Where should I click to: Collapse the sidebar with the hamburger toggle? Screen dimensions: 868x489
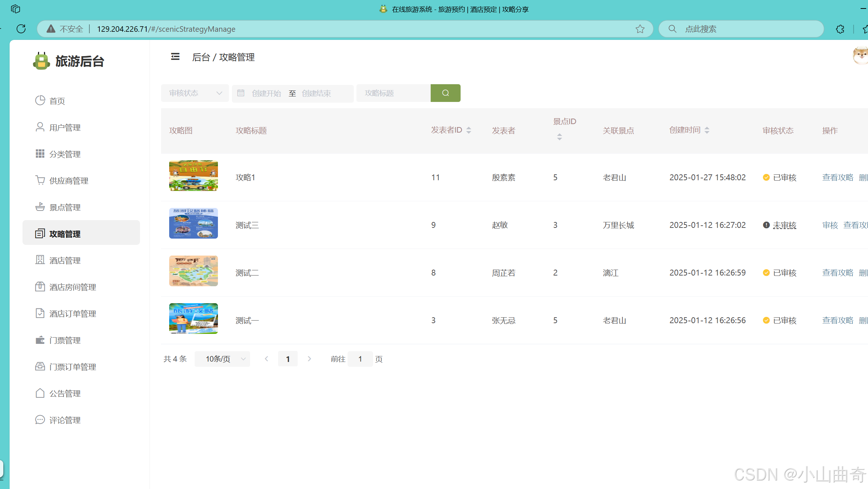[175, 56]
